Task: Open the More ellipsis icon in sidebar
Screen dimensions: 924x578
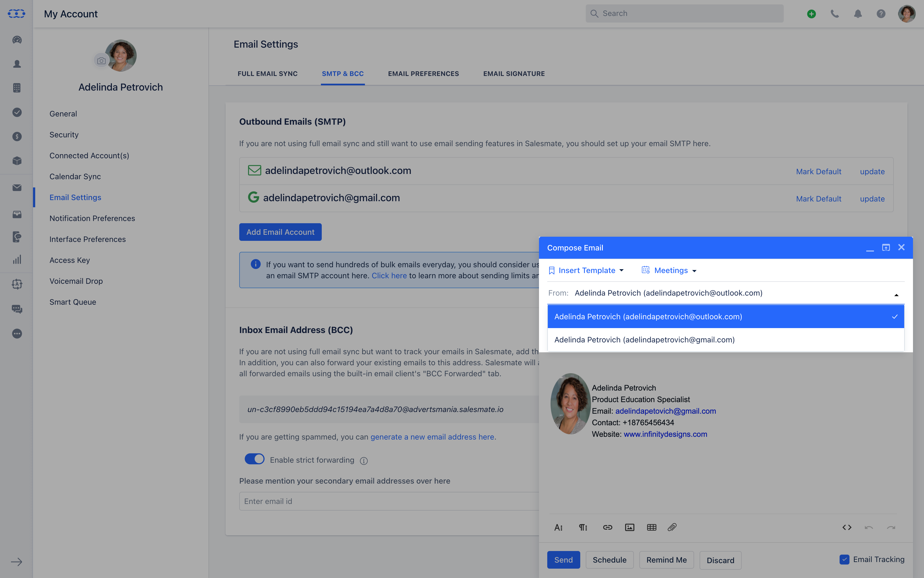Action: click(17, 333)
